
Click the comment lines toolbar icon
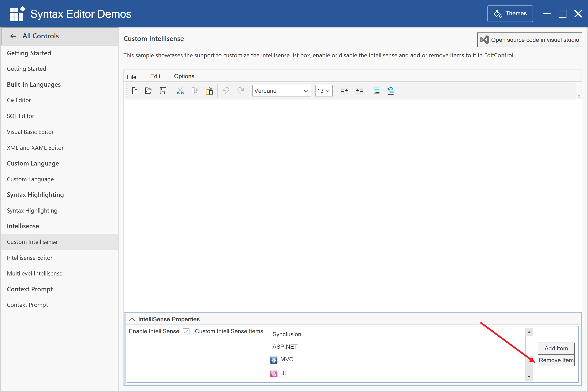pyautogui.click(x=376, y=91)
